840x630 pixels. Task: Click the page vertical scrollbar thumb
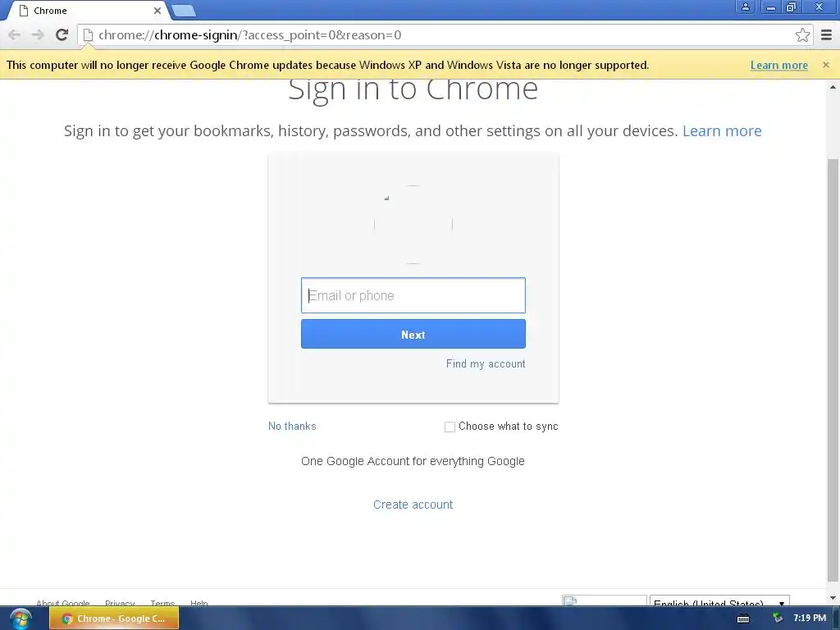pyautogui.click(x=833, y=370)
